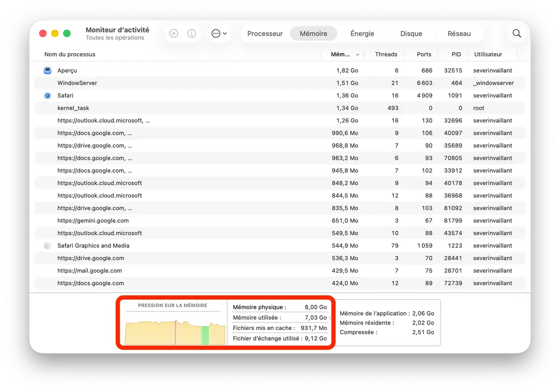This screenshot has height=392, width=560.
Task: Select the row with PID 28441
Action: click(x=280, y=258)
